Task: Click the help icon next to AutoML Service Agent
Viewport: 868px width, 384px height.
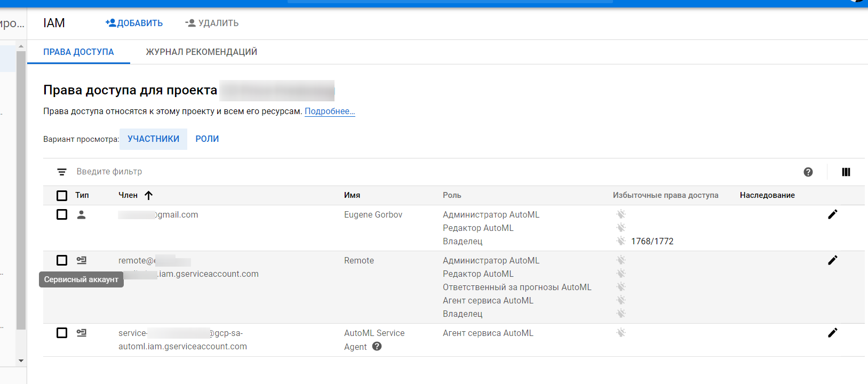Action: (x=377, y=346)
